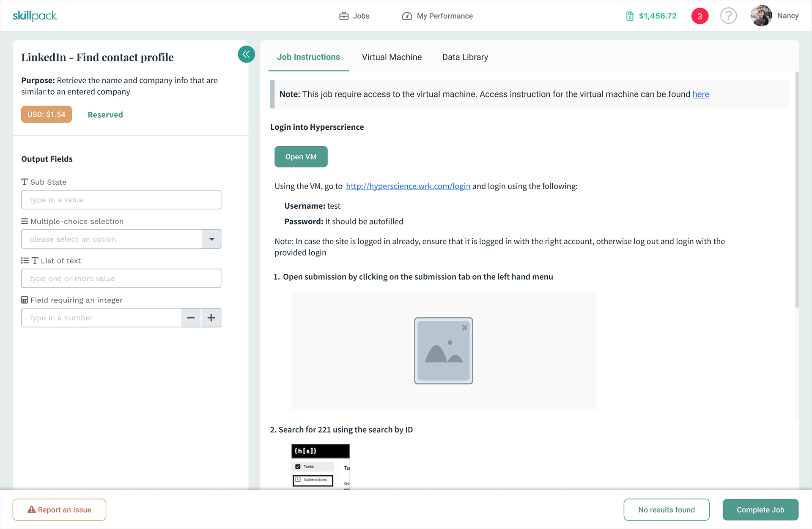Click the instructions panel vertical scrollbar

[797, 189]
